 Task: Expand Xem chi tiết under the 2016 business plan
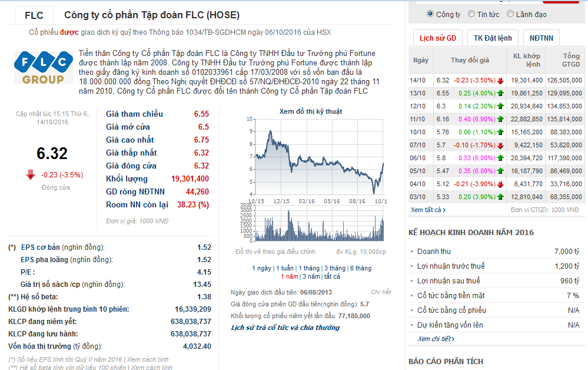(436, 339)
